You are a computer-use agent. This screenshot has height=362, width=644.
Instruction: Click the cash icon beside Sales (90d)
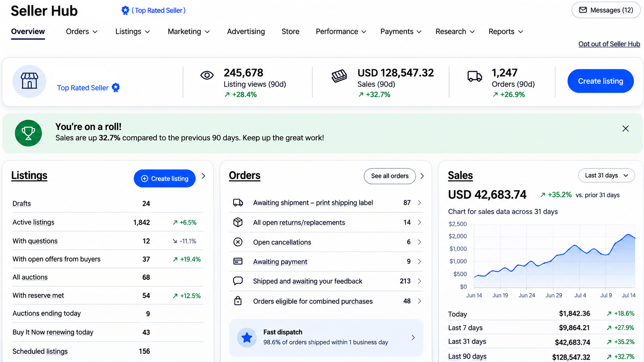[x=339, y=76]
